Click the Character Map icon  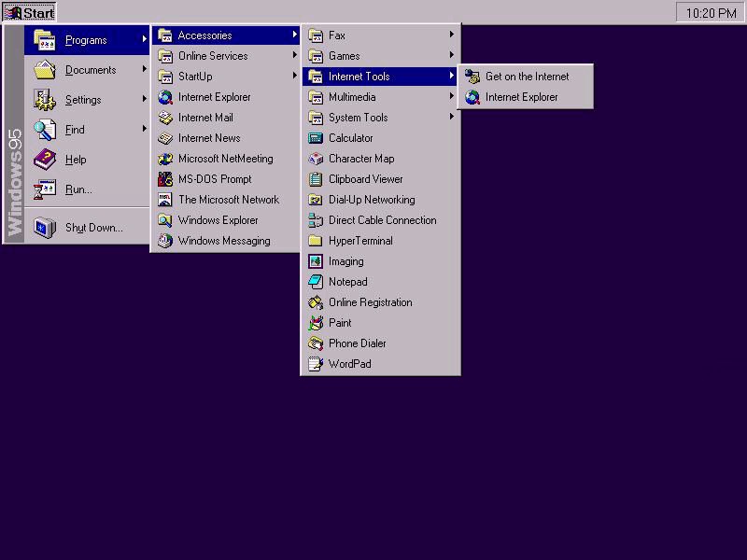coord(316,159)
